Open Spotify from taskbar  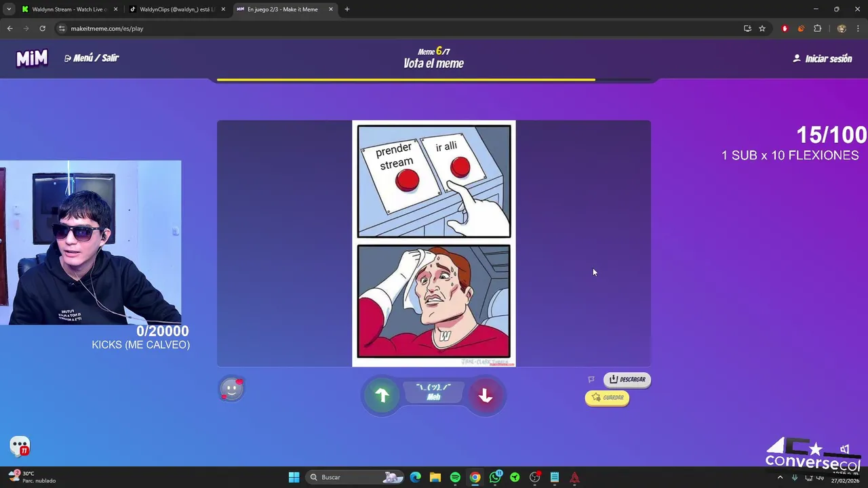[x=455, y=477]
